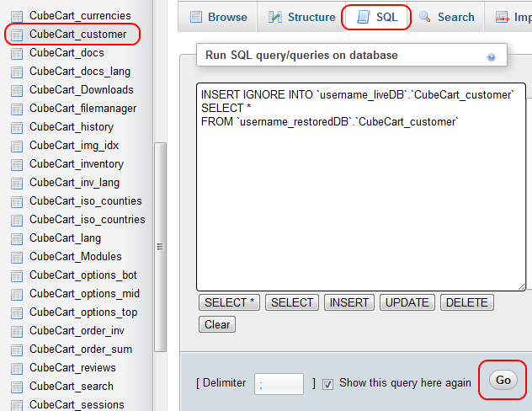The height and width of the screenshot is (411, 532).
Task: Open the CubeCart_img_idx table link
Action: (74, 146)
